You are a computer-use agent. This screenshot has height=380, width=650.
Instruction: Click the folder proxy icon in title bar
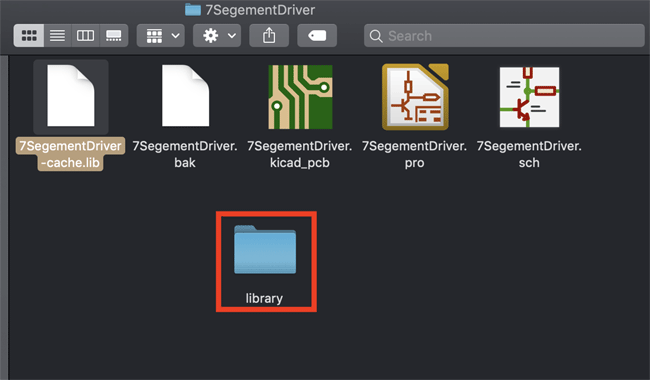pyautogui.click(x=193, y=10)
